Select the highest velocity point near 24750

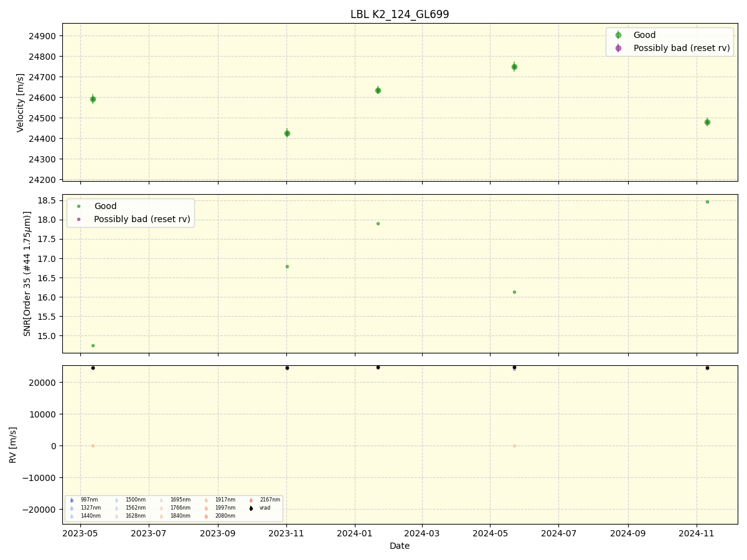(x=514, y=67)
